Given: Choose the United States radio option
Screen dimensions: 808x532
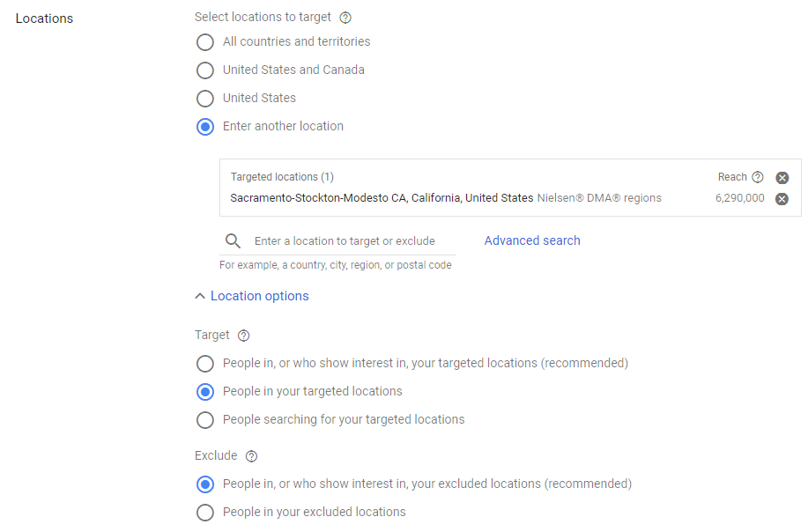Looking at the screenshot, I should point(205,99).
